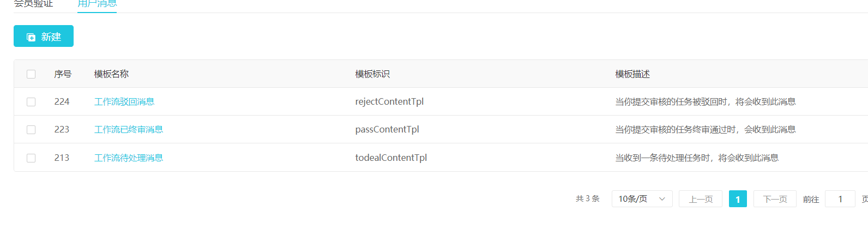Go to the previous page 上一页
Screen dimensions: 868x229
point(701,199)
